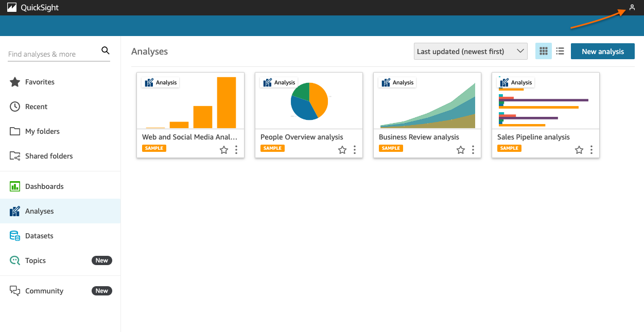This screenshot has width=644, height=332.
Task: Click the Recent clock icon
Action: (x=15, y=107)
